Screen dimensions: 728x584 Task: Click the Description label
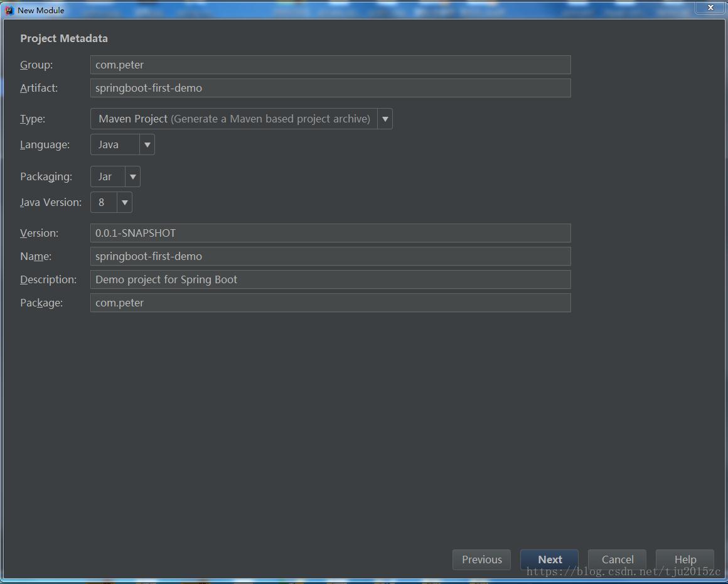48,279
